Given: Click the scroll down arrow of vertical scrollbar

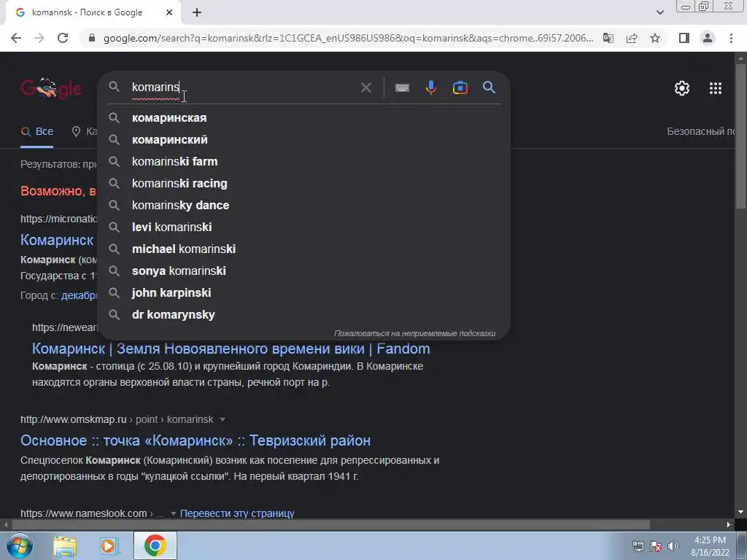Looking at the screenshot, I should coord(740,513).
